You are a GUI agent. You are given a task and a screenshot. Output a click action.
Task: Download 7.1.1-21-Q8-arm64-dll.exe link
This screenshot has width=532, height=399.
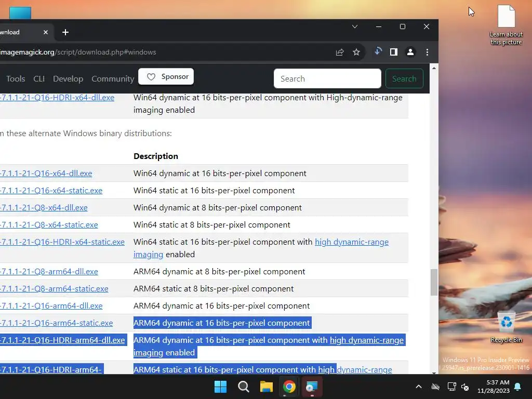click(x=49, y=272)
